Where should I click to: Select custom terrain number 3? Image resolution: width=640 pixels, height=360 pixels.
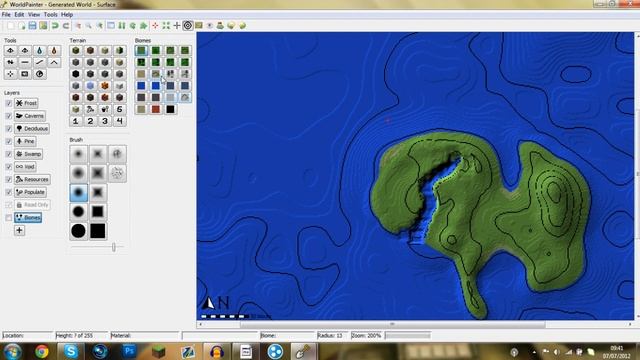click(x=105, y=121)
